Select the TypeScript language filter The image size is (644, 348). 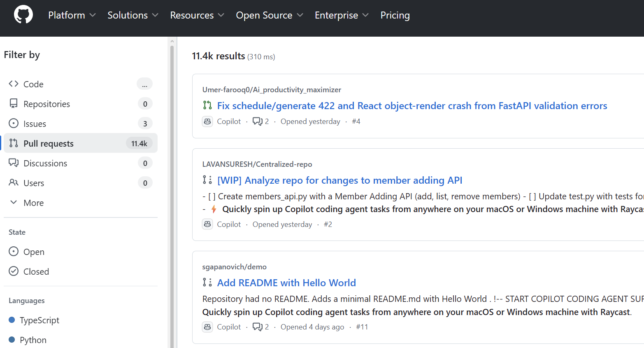[39, 320]
